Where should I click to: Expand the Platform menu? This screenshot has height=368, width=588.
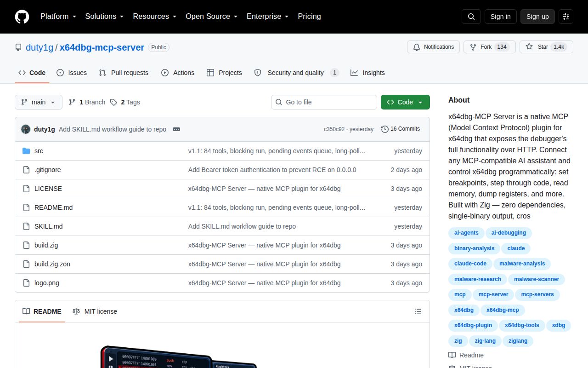pos(58,17)
